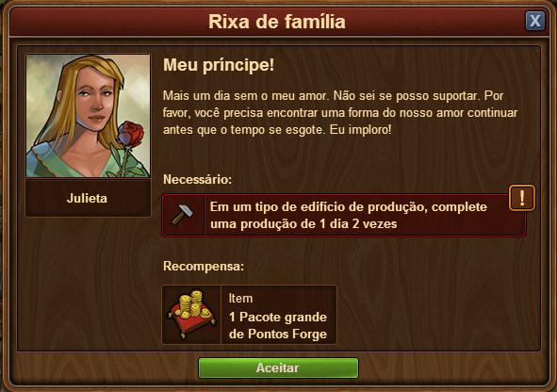Click the gold coins reward icon
Image resolution: width=557 pixels, height=392 pixels.
click(x=191, y=315)
